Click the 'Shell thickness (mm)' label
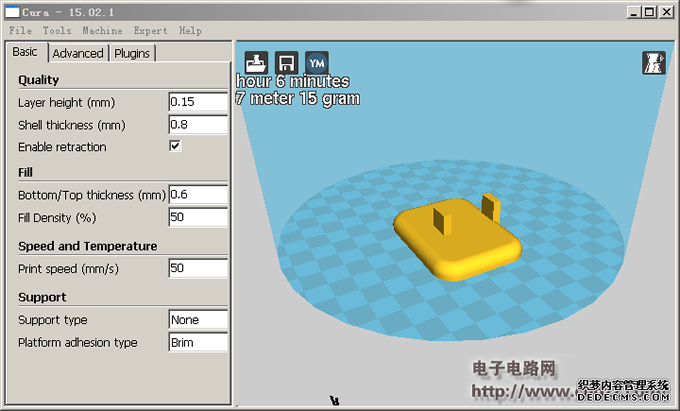 click(72, 125)
